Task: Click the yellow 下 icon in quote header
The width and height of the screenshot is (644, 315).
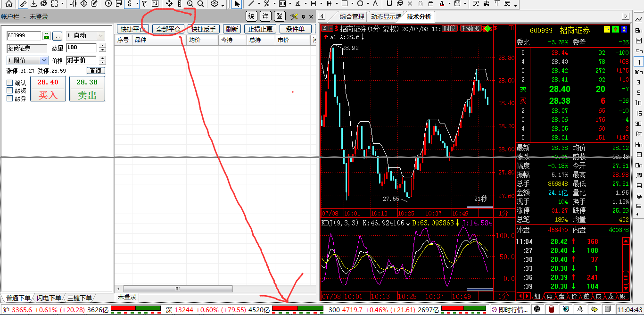Action: (x=607, y=30)
